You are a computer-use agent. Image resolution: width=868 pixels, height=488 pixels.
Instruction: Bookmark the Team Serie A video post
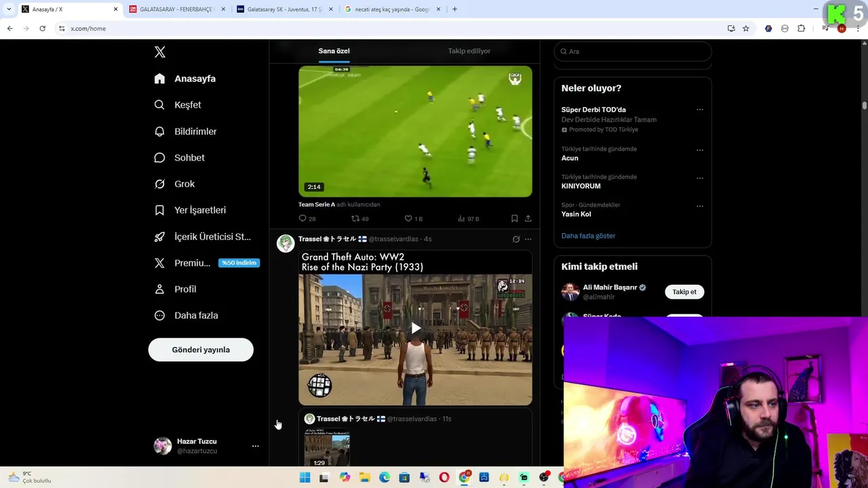click(515, 219)
